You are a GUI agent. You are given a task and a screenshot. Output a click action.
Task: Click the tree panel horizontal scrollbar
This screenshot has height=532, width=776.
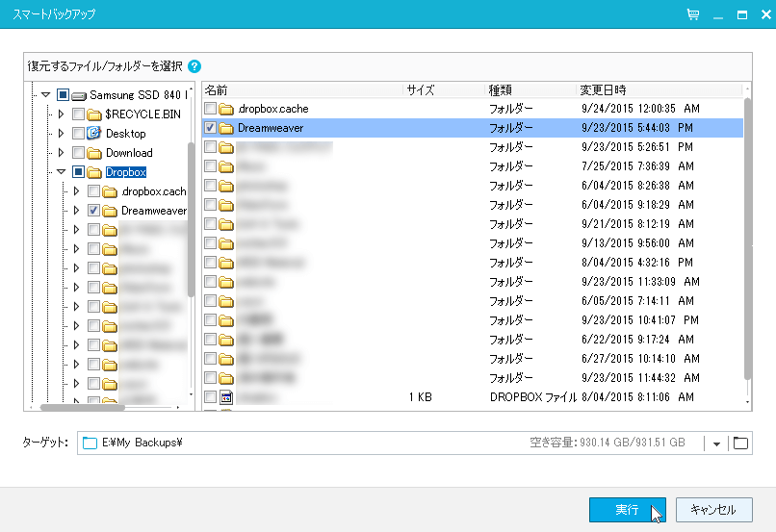pos(82,408)
